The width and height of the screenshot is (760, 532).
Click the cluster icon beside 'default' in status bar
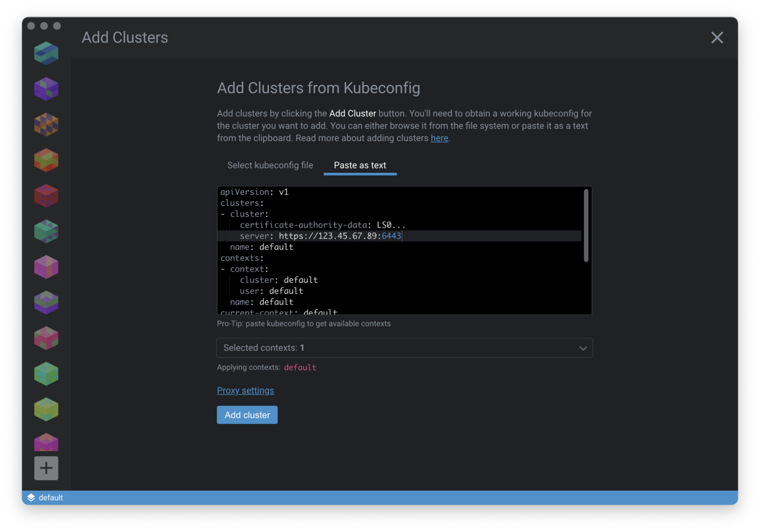tap(31, 497)
